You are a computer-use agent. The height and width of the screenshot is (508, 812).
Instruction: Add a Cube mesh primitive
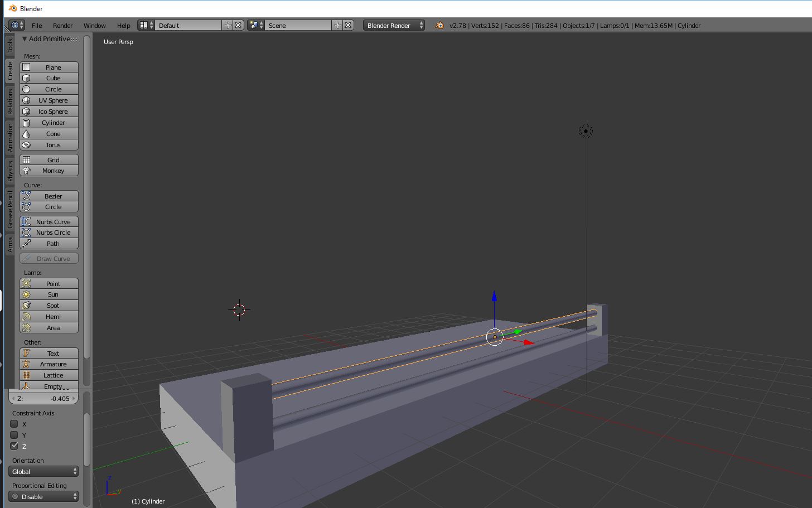point(49,78)
